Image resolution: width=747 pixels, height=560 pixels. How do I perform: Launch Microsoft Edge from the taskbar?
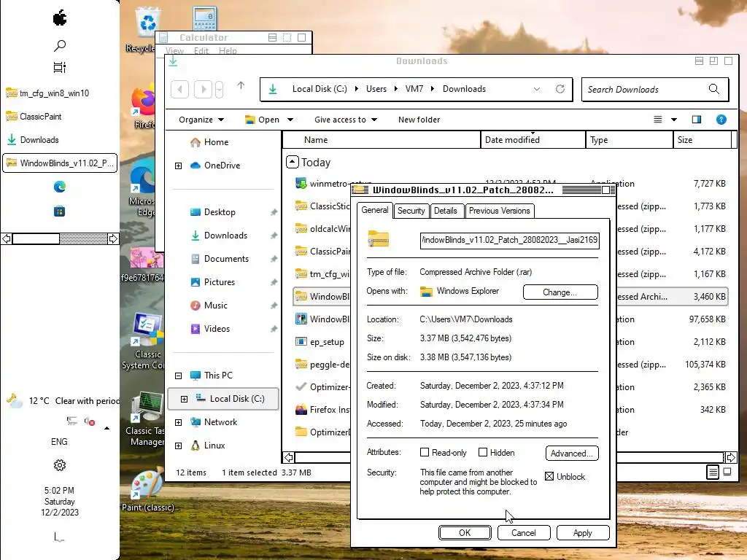pyautogui.click(x=60, y=187)
